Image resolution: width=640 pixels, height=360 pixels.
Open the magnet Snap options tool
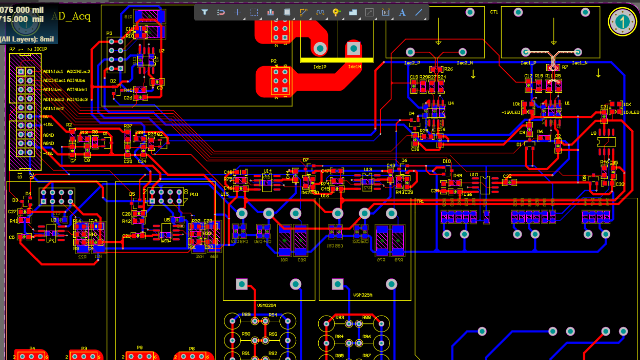coord(221,12)
